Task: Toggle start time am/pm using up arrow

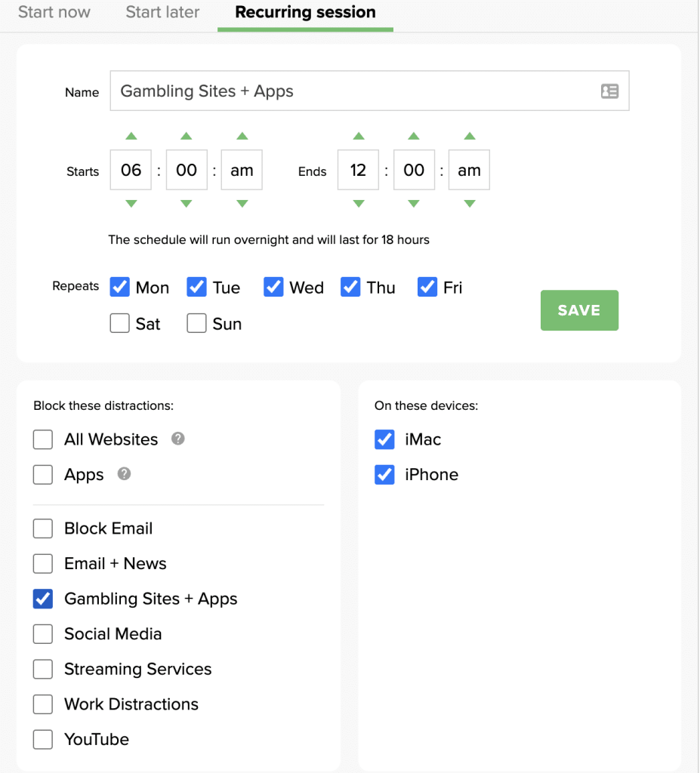Action: (242, 137)
